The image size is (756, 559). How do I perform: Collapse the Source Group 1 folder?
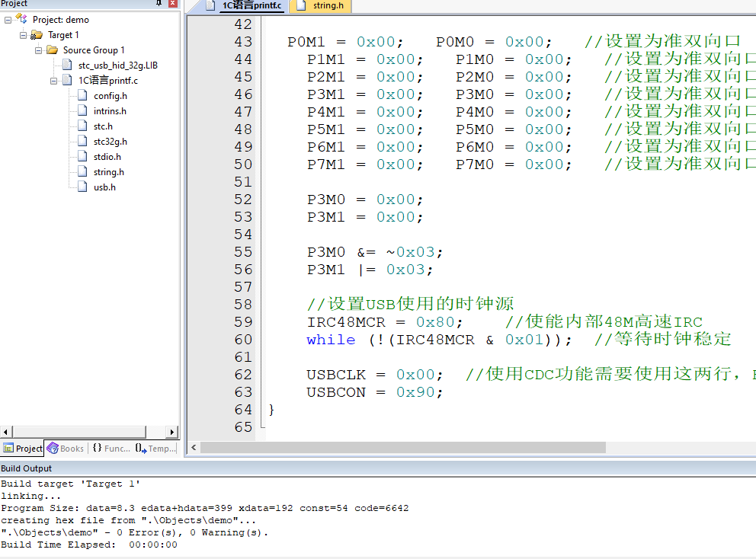[39, 50]
